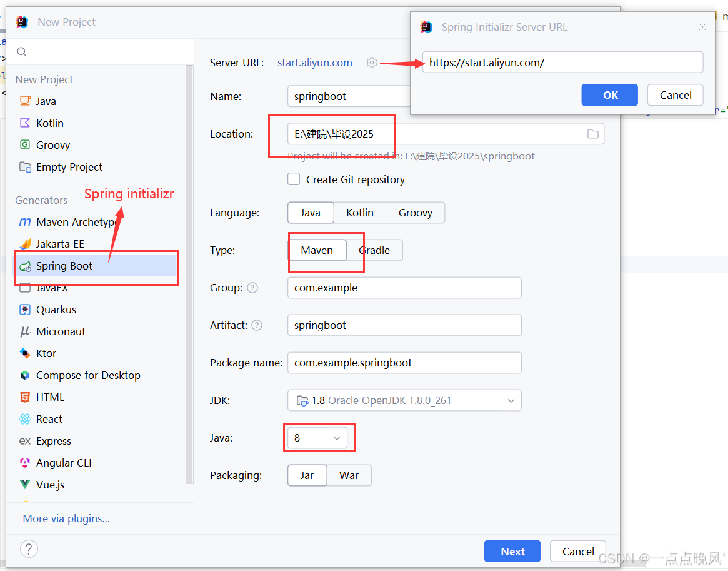Image resolution: width=728 pixels, height=571 pixels.
Task: Click the Quarkus icon
Action: [25, 310]
